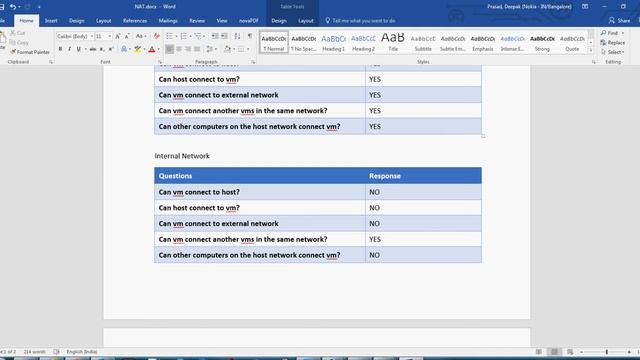Open the Find dropdown arrow
Image resolution: width=640 pixels, height=360 pixels.
tap(623, 33)
